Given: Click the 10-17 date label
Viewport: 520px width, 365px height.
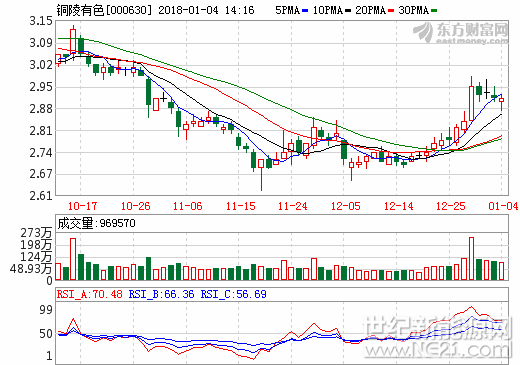Looking at the screenshot, I should (82, 206).
